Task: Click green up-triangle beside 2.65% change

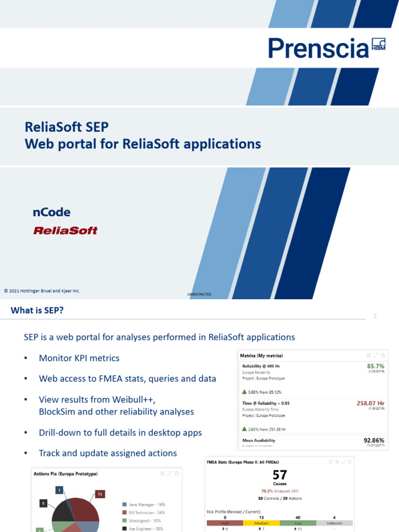Action: tap(244, 429)
